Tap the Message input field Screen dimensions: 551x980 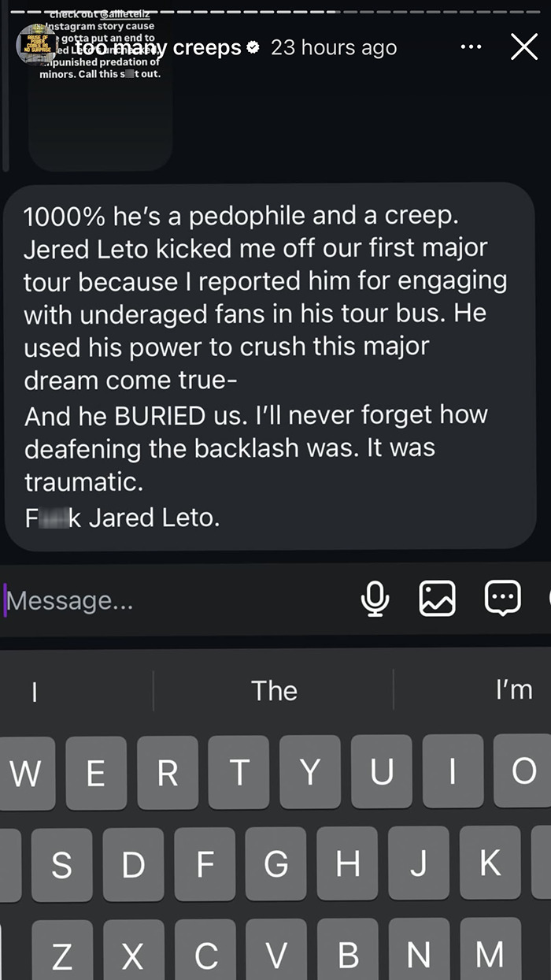[x=118, y=600]
